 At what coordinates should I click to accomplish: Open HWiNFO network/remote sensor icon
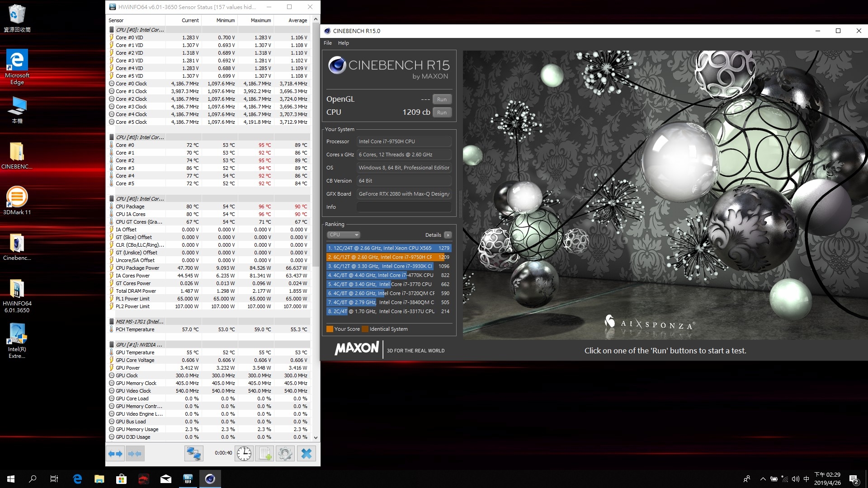pyautogui.click(x=194, y=453)
